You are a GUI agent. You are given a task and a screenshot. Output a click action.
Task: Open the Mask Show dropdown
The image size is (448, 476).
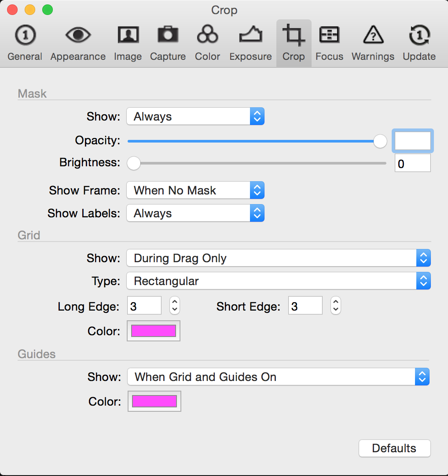pyautogui.click(x=195, y=116)
